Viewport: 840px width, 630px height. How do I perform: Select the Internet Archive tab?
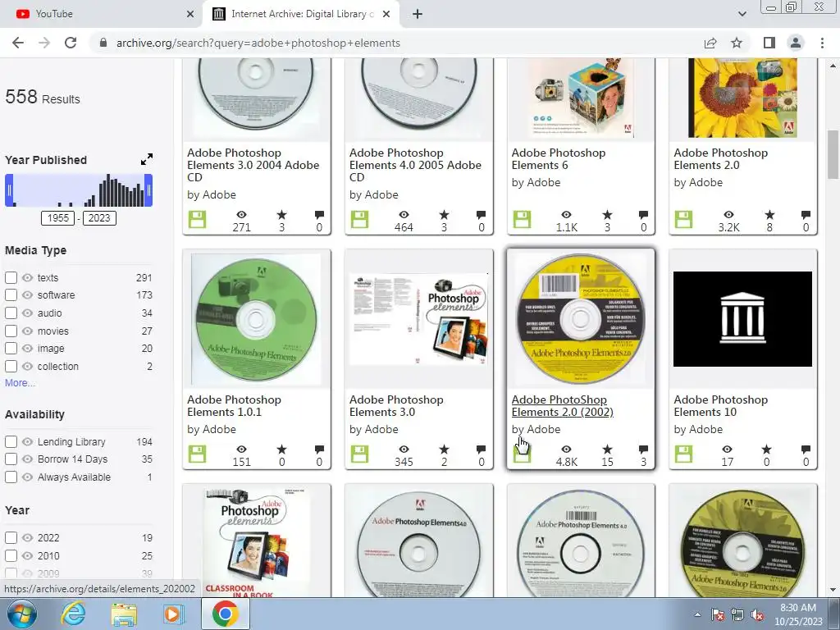click(x=300, y=14)
